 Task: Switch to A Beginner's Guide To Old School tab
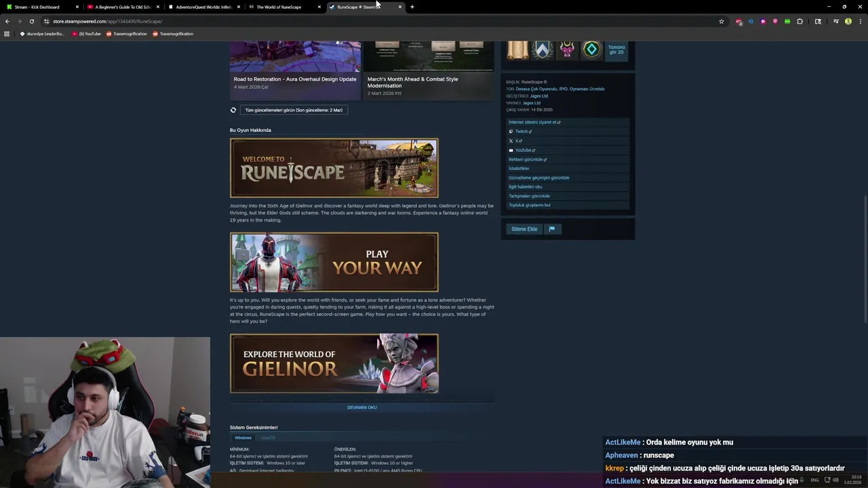[x=123, y=7]
